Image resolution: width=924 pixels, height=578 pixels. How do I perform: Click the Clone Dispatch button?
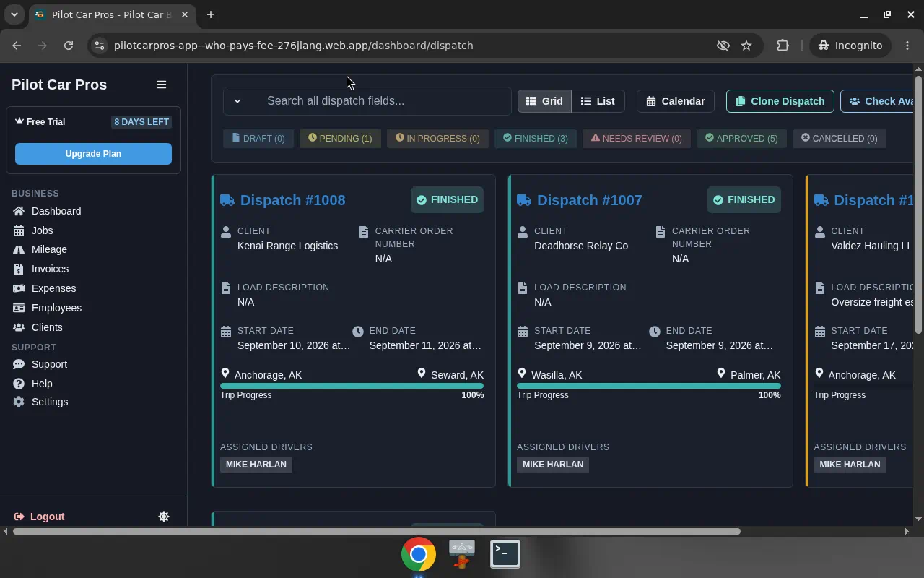(780, 101)
